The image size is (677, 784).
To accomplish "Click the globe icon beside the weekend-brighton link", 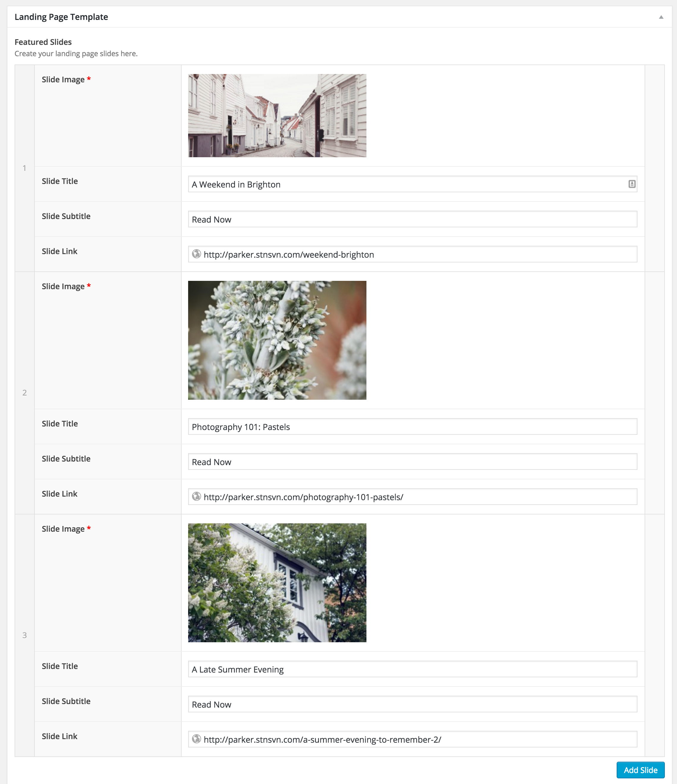I will 196,254.
